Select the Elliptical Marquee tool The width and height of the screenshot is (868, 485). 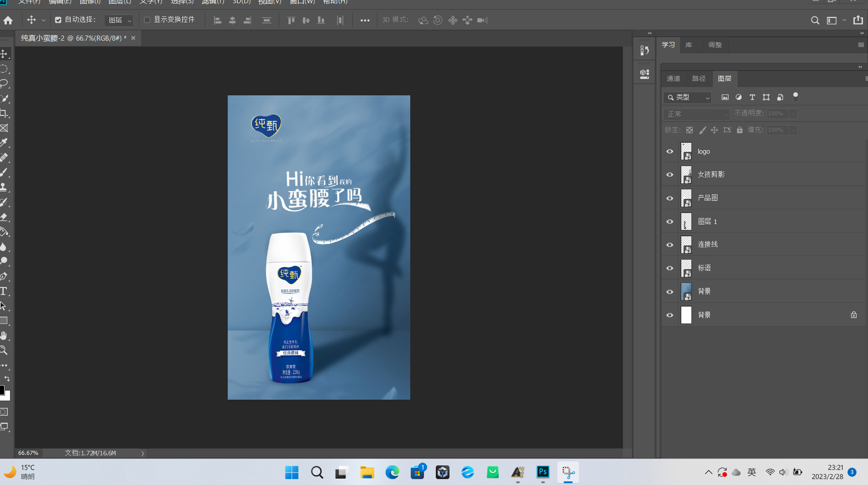(4, 69)
